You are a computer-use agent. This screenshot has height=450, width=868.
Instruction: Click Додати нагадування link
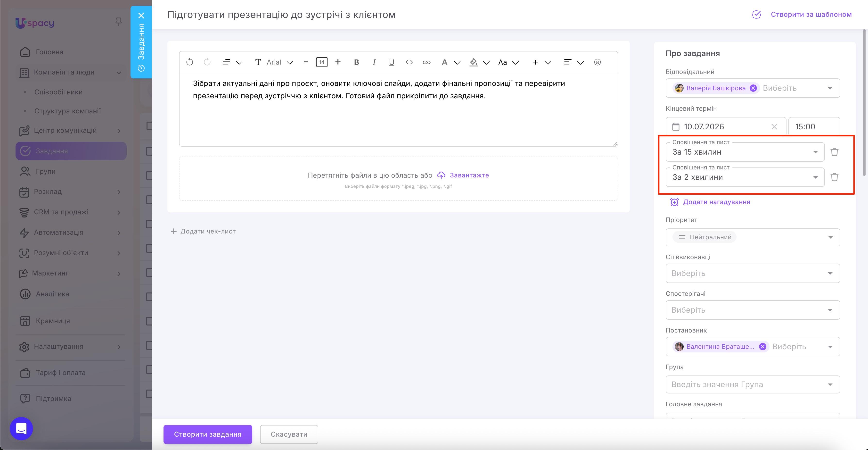[710, 202]
